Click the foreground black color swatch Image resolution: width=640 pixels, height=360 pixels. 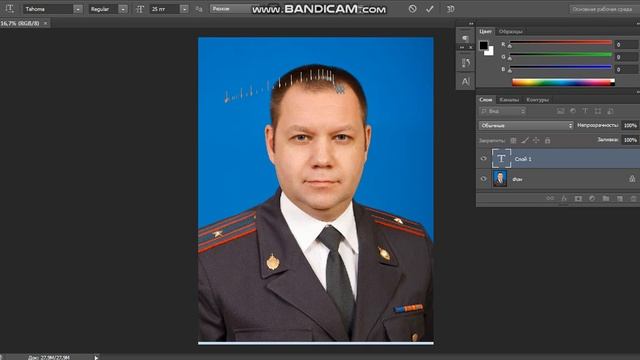coord(483,45)
